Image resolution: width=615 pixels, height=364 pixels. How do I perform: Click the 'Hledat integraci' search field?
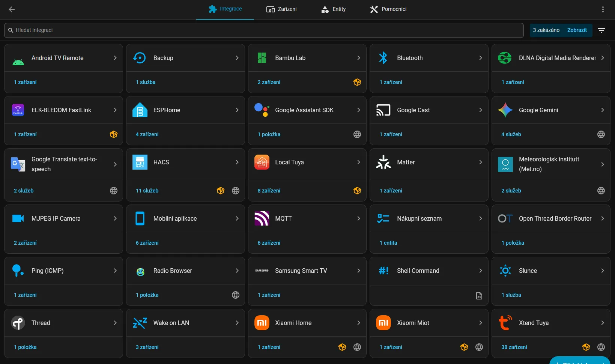(x=264, y=30)
